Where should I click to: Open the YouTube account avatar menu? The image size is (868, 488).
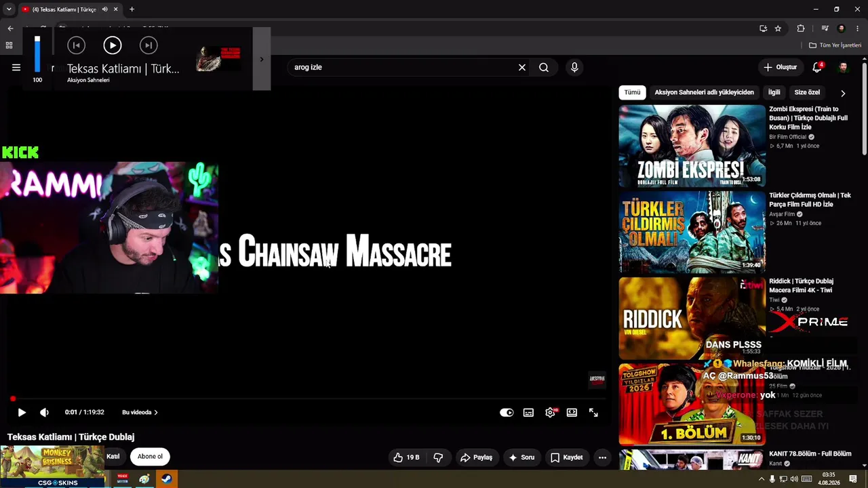pos(843,67)
